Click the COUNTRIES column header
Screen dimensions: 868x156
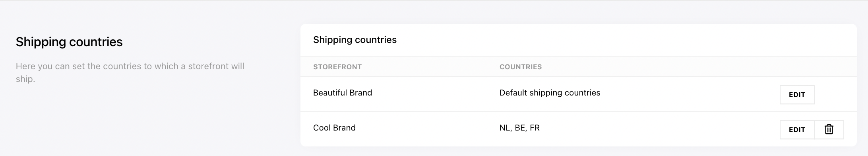click(x=521, y=67)
